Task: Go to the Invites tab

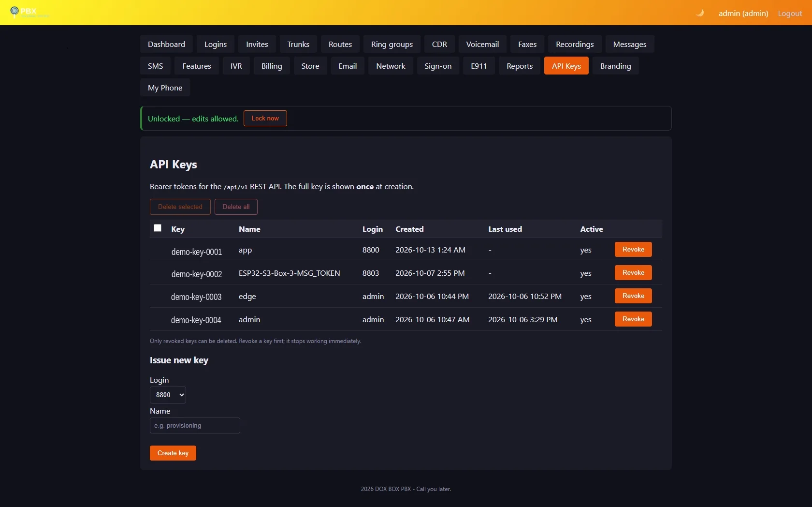Action: tap(257, 44)
